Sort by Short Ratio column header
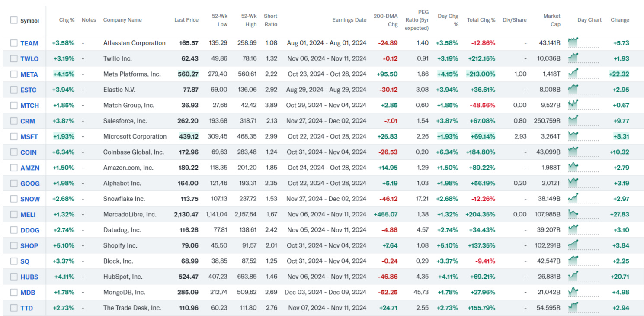Viewport: 644px width, 316px height. tap(271, 20)
